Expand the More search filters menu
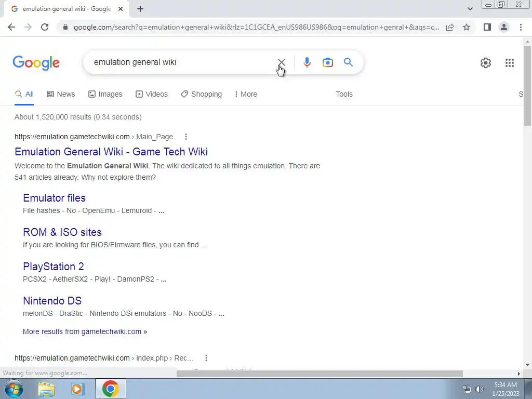This screenshot has width=532, height=399. coord(246,95)
